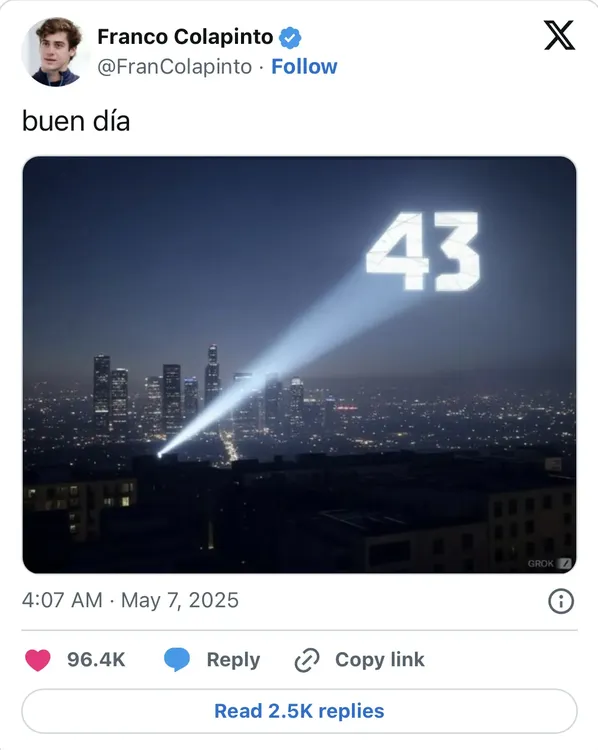Follow @FranColapinto
The width and height of the screenshot is (598, 750).
tap(304, 66)
